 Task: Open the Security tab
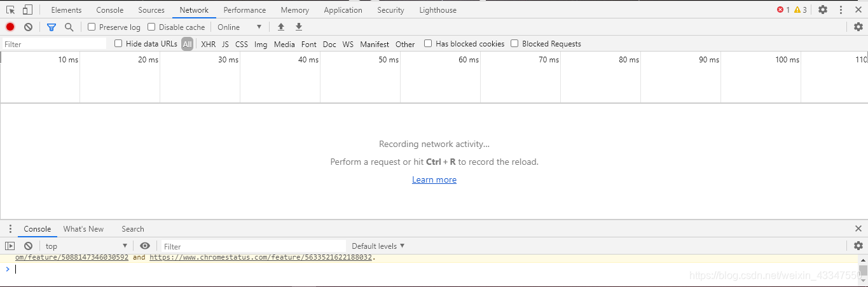click(390, 10)
